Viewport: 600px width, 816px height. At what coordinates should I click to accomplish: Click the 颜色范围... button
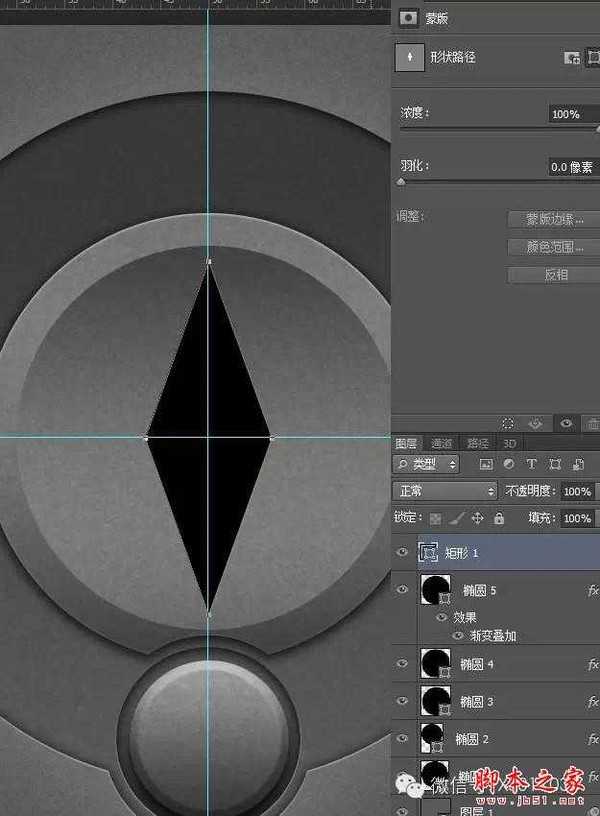(x=553, y=247)
